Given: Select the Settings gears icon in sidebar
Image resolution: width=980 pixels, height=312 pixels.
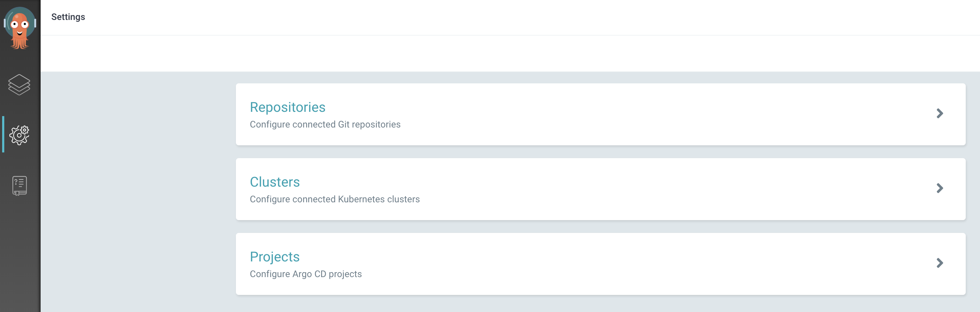Looking at the screenshot, I should (x=19, y=135).
